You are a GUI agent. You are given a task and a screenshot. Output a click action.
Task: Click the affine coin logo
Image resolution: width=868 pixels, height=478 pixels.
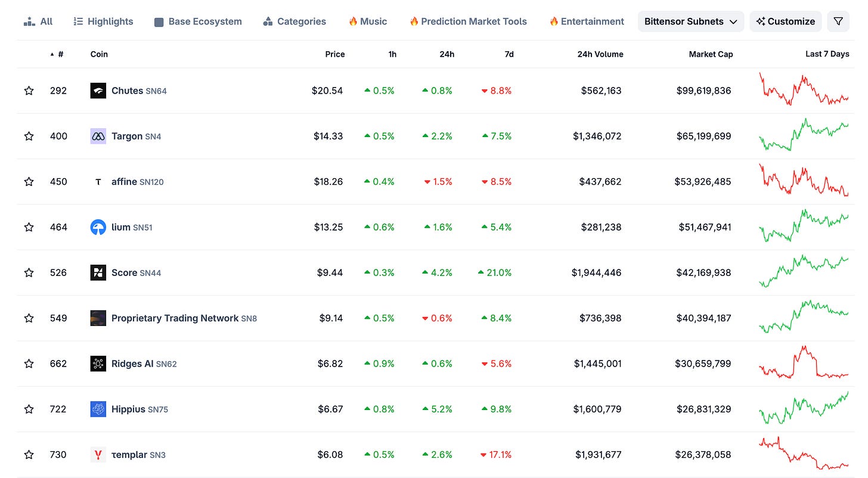pyautogui.click(x=98, y=182)
